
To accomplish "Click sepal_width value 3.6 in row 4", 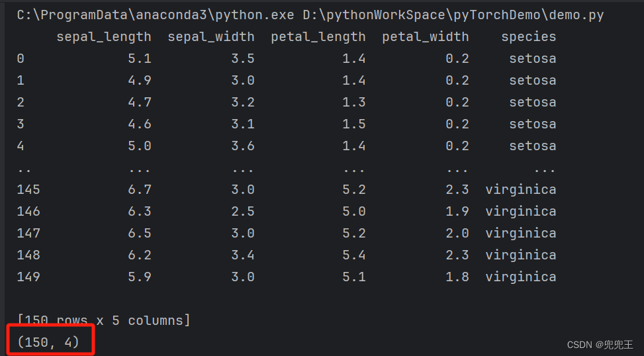I will tap(243, 146).
